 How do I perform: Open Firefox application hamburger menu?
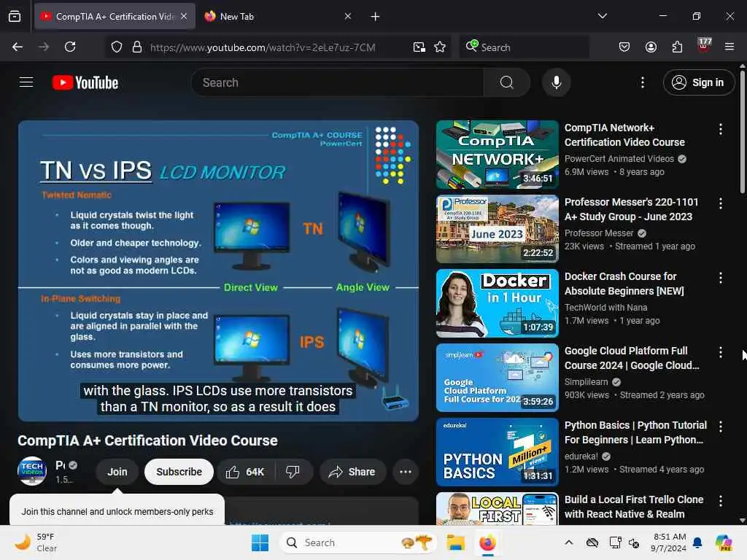(729, 47)
